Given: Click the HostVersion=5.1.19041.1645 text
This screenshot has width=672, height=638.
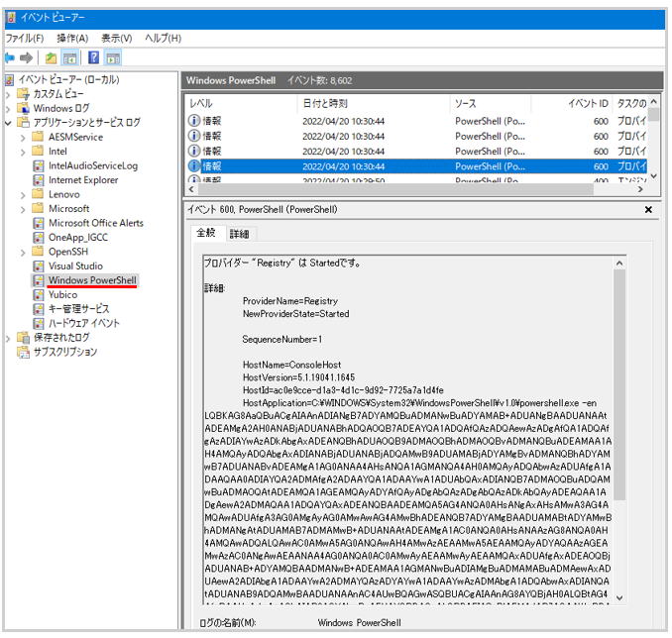Looking at the screenshot, I should click(x=298, y=377).
